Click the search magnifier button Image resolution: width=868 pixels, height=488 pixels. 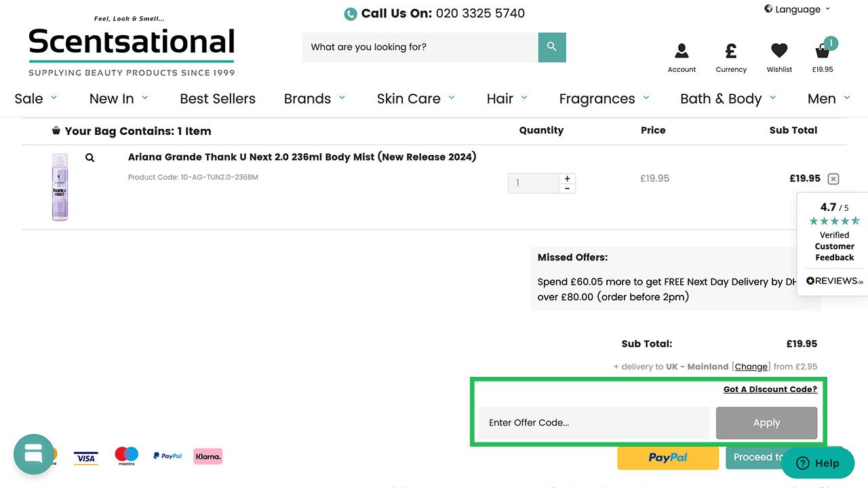tap(552, 47)
